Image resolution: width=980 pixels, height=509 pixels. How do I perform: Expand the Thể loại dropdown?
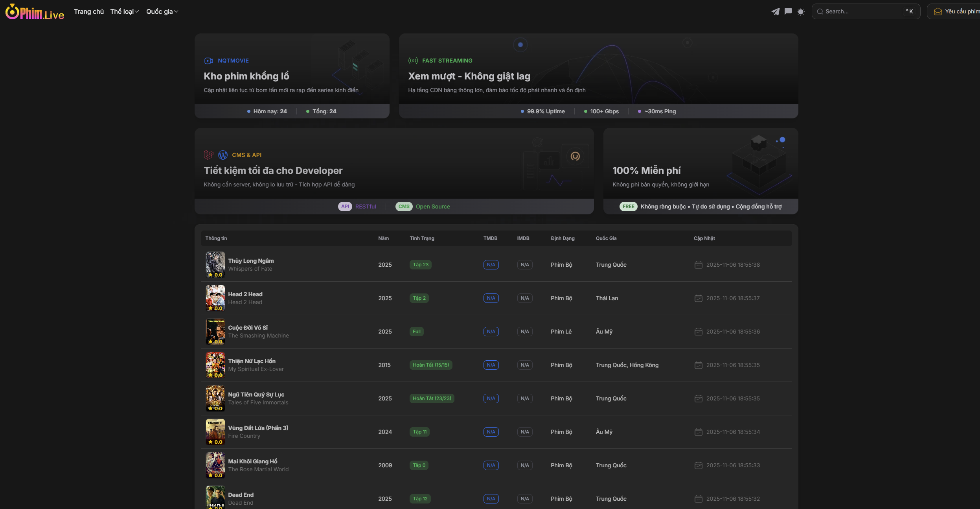coord(124,11)
